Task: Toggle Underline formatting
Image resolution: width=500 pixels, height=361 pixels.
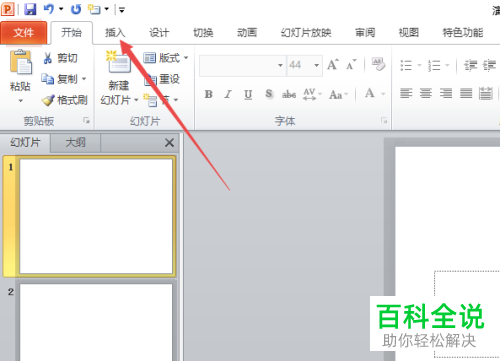Action: tap(248, 95)
